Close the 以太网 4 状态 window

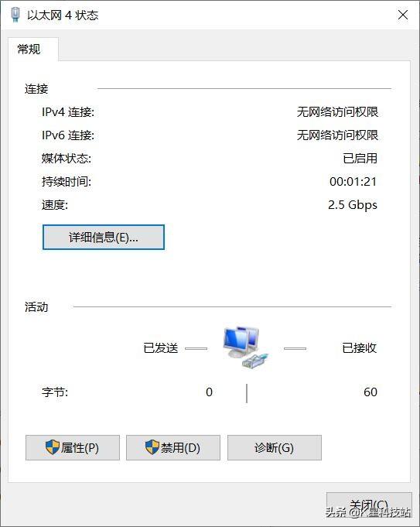click(x=403, y=15)
